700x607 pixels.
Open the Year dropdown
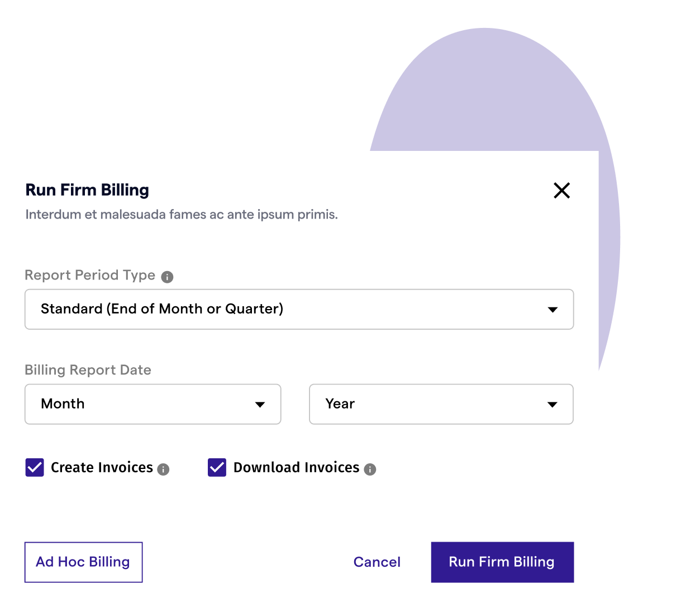tap(441, 404)
